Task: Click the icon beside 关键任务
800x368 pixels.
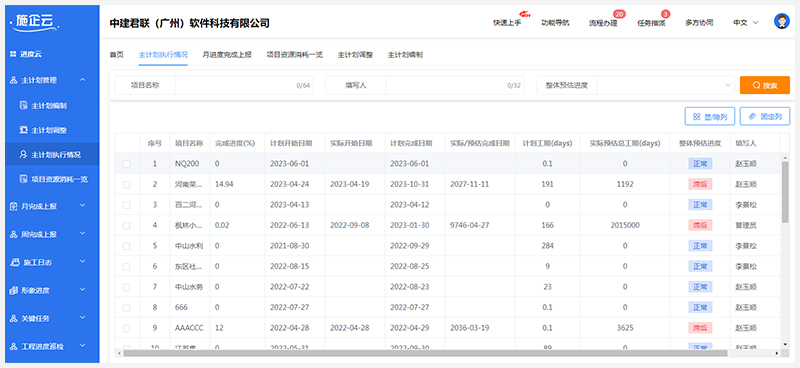Action: pyautogui.click(x=14, y=318)
